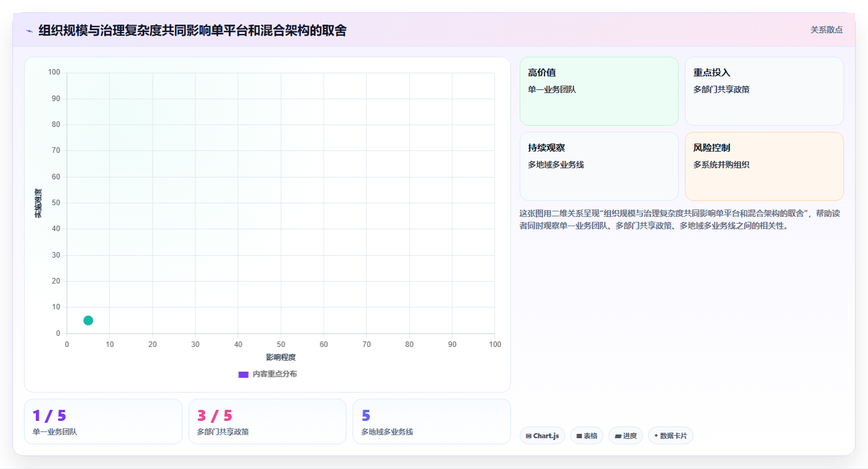This screenshot has width=868, height=469.
Task: Click the 5 多地域多业务线 stat card
Action: tap(432, 422)
